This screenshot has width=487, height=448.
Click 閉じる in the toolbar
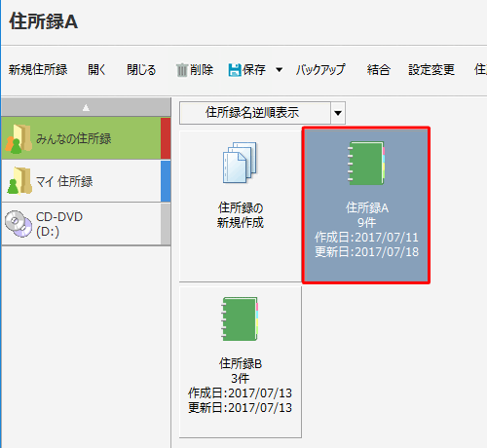pos(141,70)
